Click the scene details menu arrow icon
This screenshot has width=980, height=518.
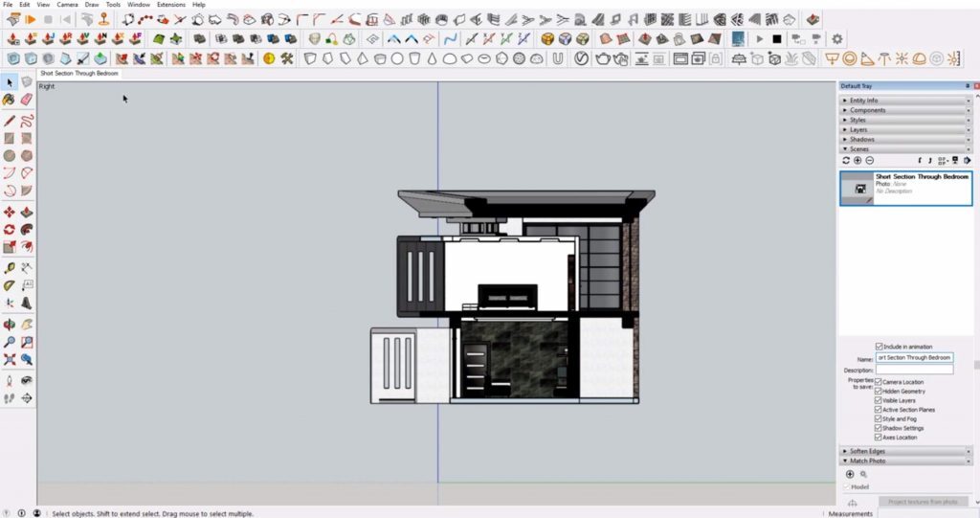tap(967, 161)
